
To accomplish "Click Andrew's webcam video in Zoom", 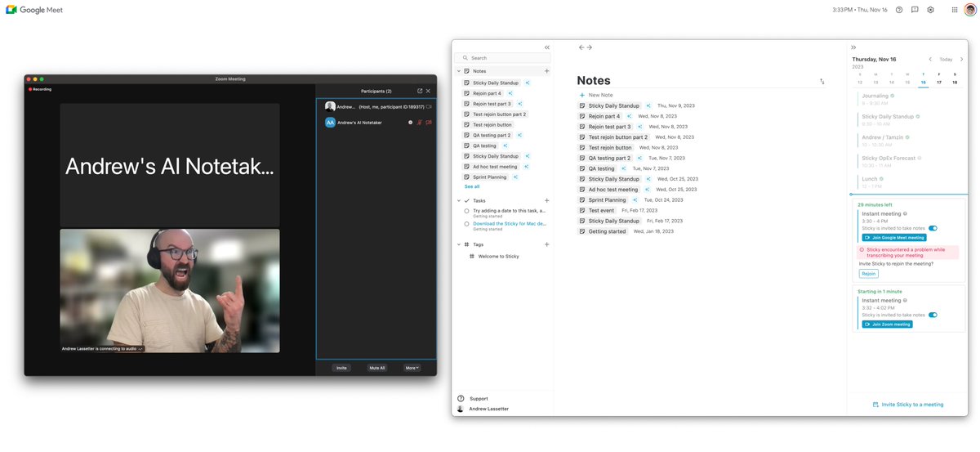I will point(170,290).
